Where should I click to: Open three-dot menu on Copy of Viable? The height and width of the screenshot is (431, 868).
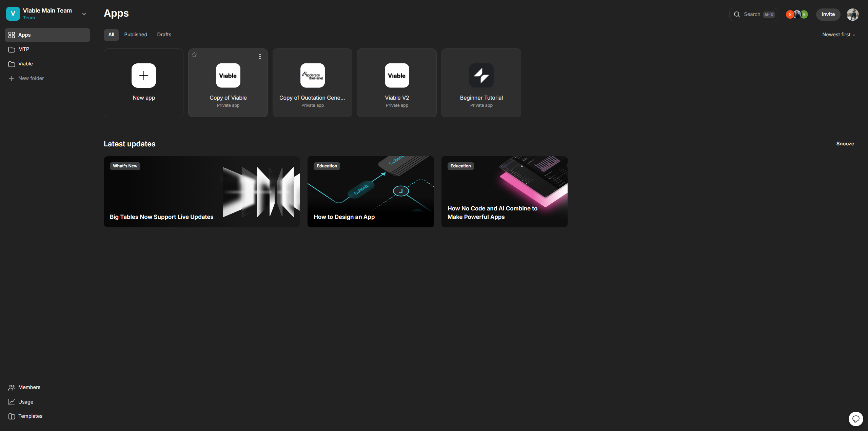coord(260,57)
